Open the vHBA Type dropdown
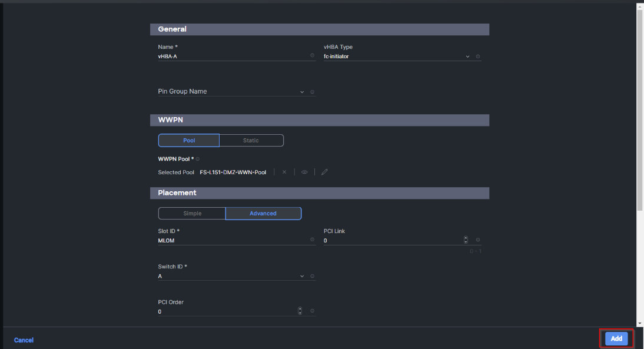This screenshot has width=644, height=349. tap(467, 56)
